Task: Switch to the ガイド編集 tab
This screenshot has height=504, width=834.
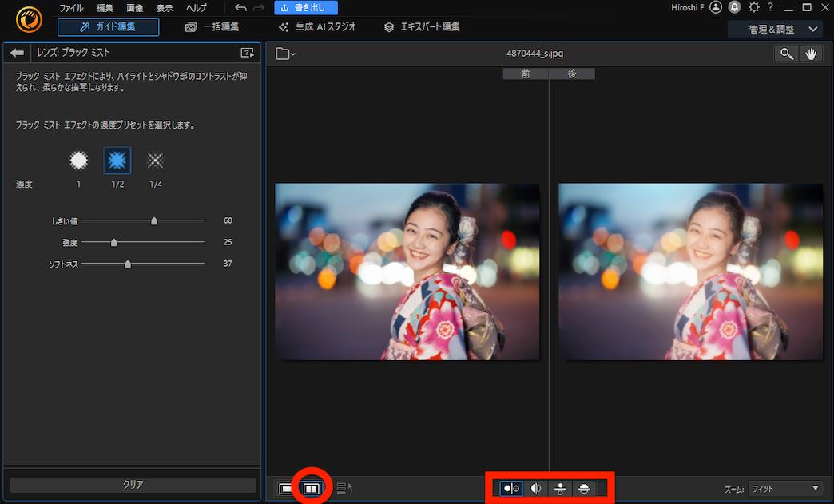Action: [x=109, y=26]
